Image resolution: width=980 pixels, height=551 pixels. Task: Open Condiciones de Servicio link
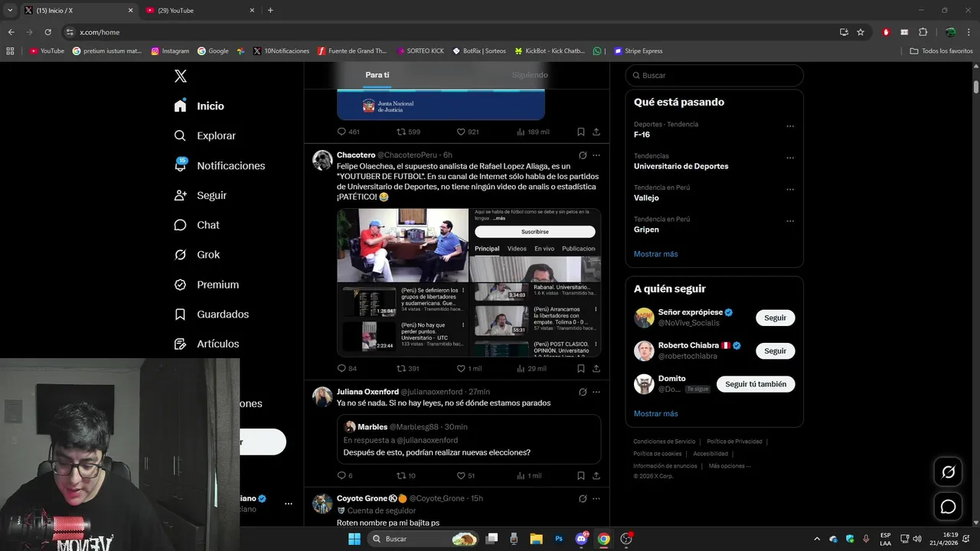click(x=664, y=442)
